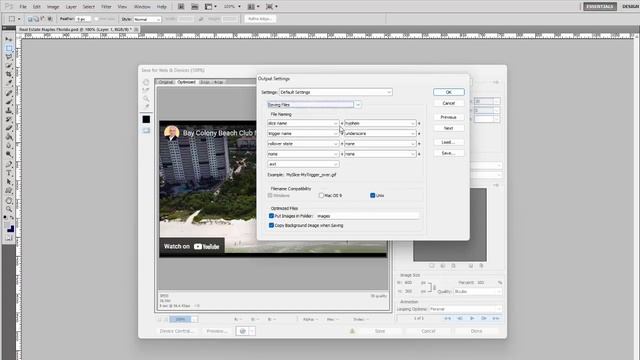
Task: Play the animation in Save for Web
Action: [472, 318]
